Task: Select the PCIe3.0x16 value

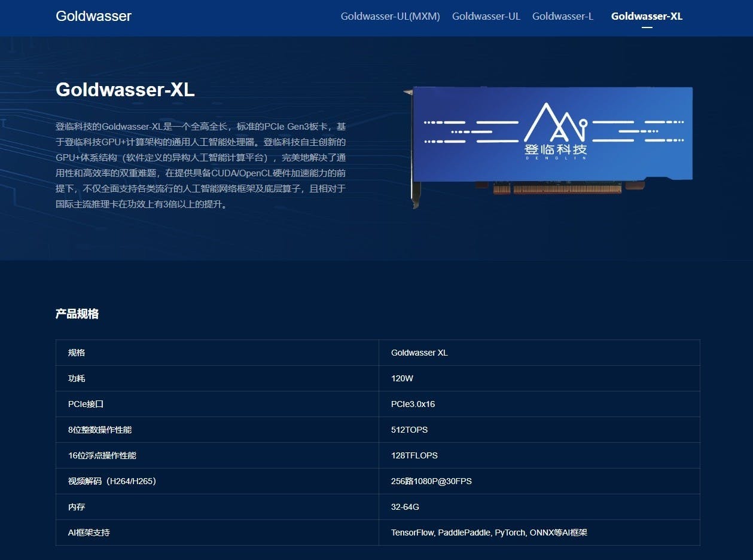Action: tap(413, 404)
